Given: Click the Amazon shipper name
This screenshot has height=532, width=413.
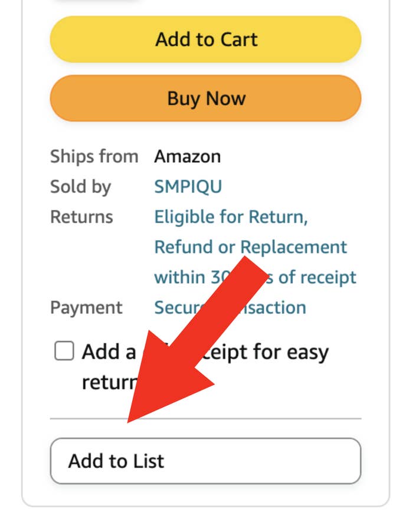Looking at the screenshot, I should 187,157.
